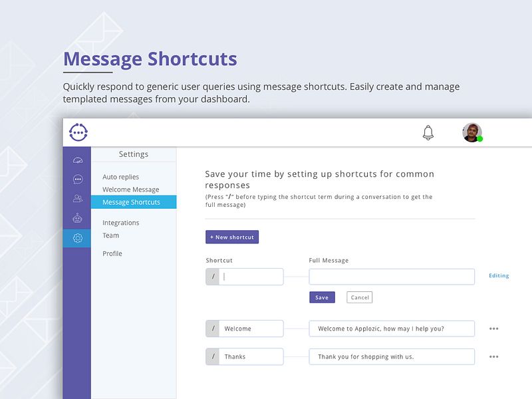Click the Editing status label
The width and height of the screenshot is (532, 399).
(x=499, y=276)
